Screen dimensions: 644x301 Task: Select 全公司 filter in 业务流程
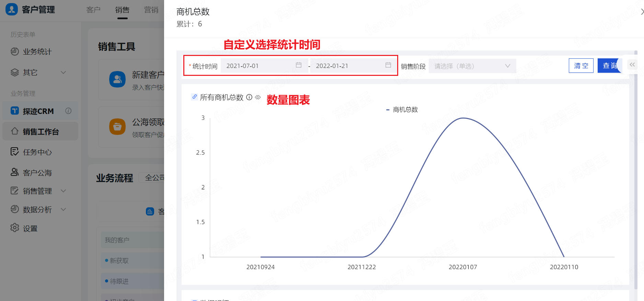(152, 178)
